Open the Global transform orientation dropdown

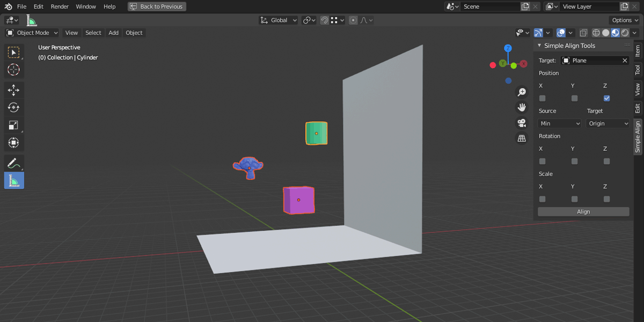[x=278, y=20]
